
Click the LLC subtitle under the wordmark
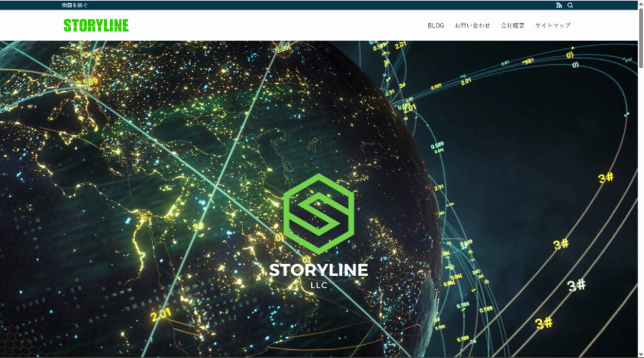click(319, 284)
